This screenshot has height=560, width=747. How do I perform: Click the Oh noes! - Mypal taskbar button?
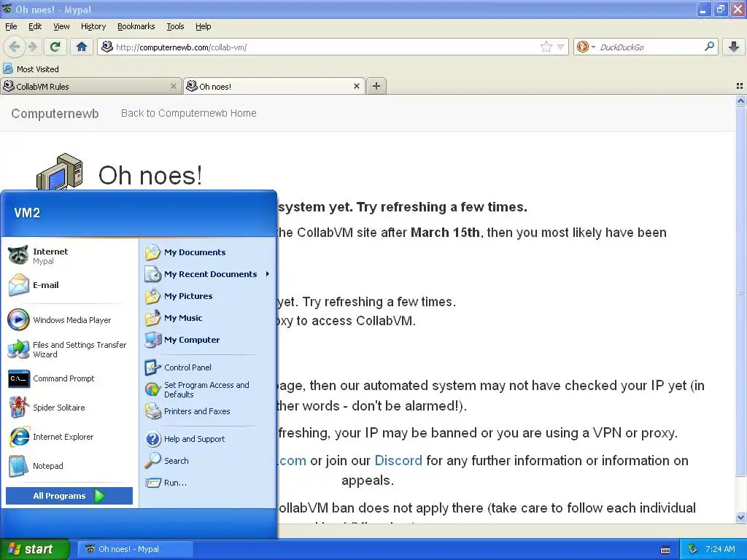135,549
